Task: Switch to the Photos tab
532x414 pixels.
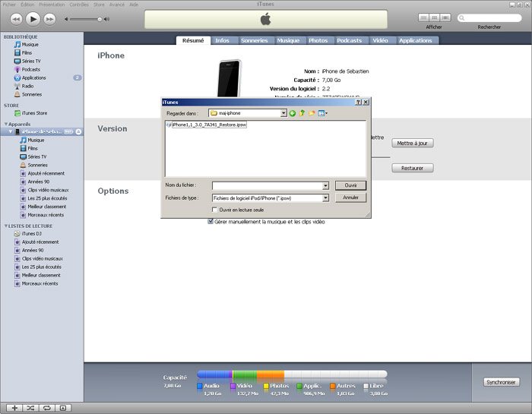Action: [318, 40]
